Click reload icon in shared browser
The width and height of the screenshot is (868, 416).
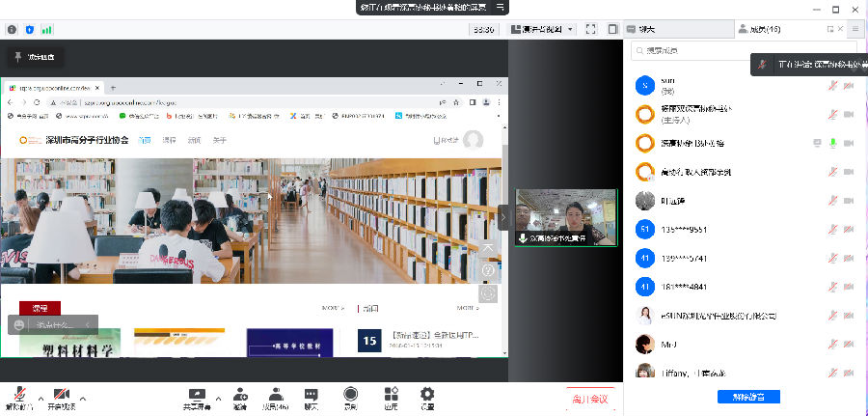pos(37,102)
